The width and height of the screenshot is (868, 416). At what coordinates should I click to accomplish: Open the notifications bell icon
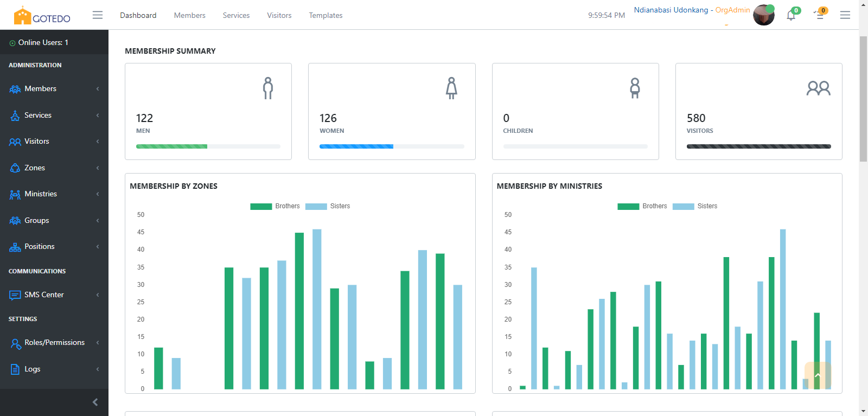point(791,15)
